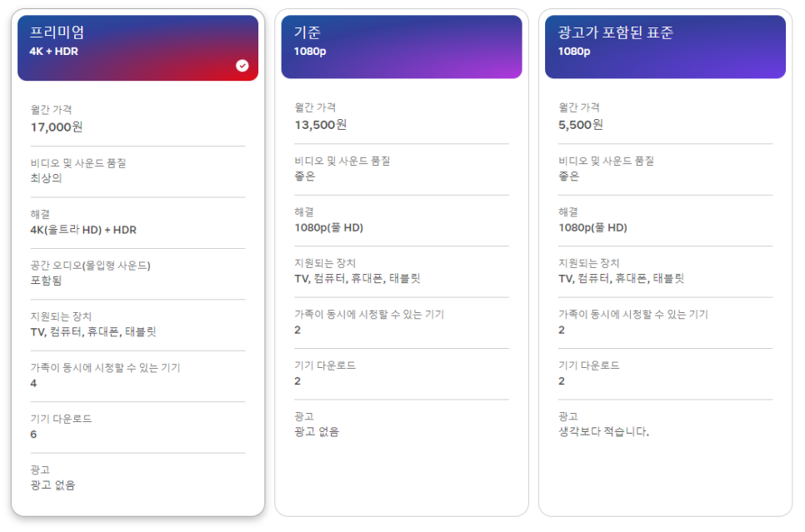Click 1080p(풀 HD) in the ad-supported card

click(592, 227)
